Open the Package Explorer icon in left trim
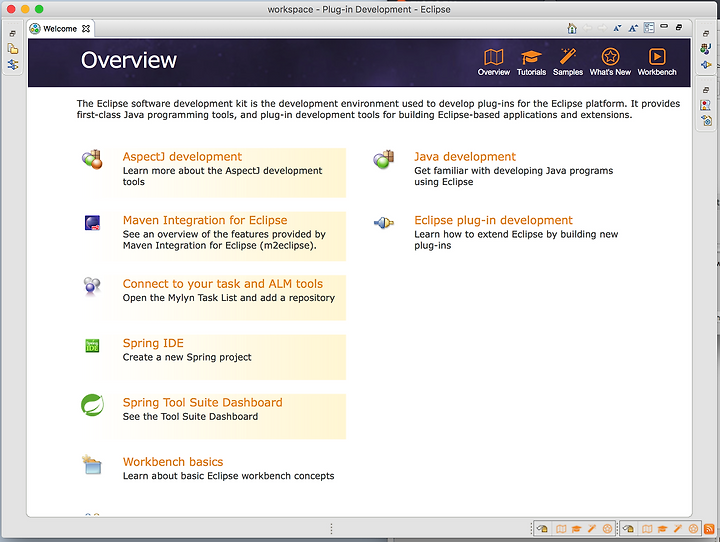The image size is (720, 542). [x=13, y=49]
